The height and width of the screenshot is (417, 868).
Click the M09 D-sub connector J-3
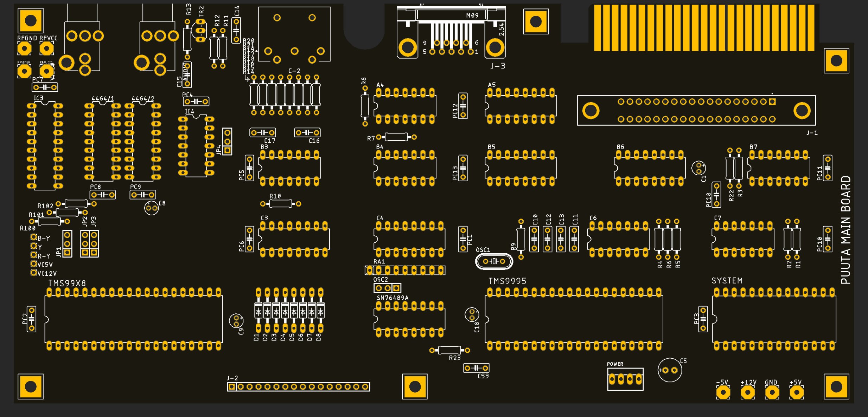[451, 32]
